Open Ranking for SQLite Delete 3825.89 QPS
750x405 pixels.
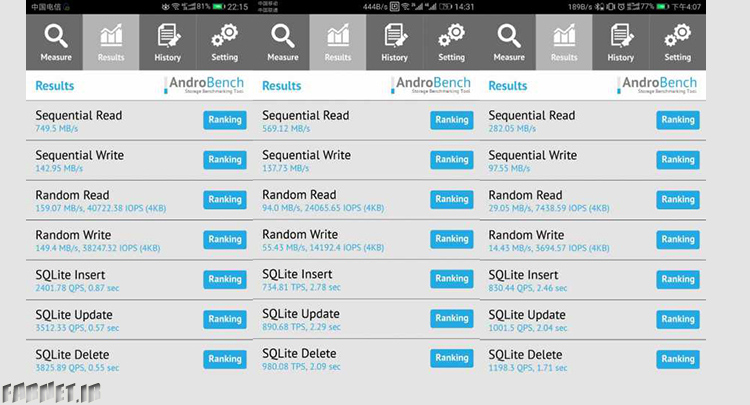pyautogui.click(x=225, y=359)
